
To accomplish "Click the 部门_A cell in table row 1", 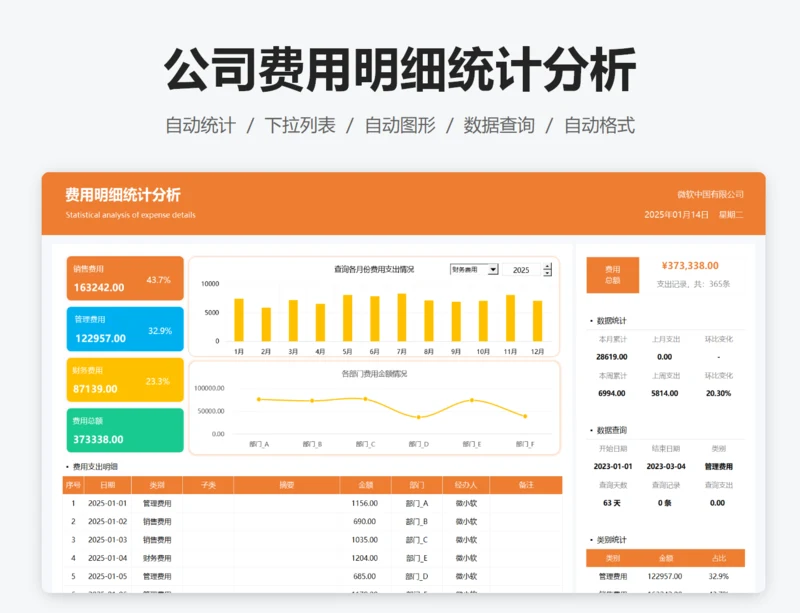I will coord(417,503).
